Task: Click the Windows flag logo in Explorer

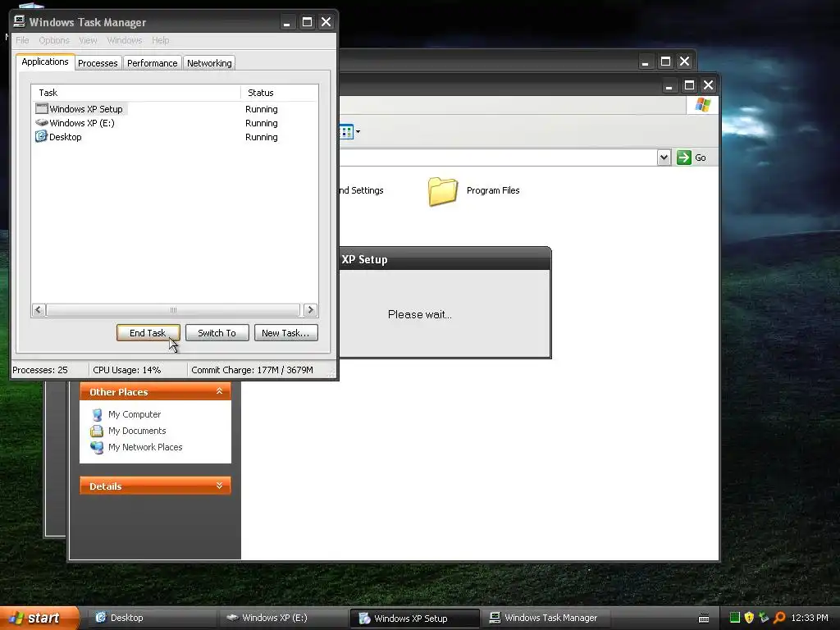Action: coord(702,104)
